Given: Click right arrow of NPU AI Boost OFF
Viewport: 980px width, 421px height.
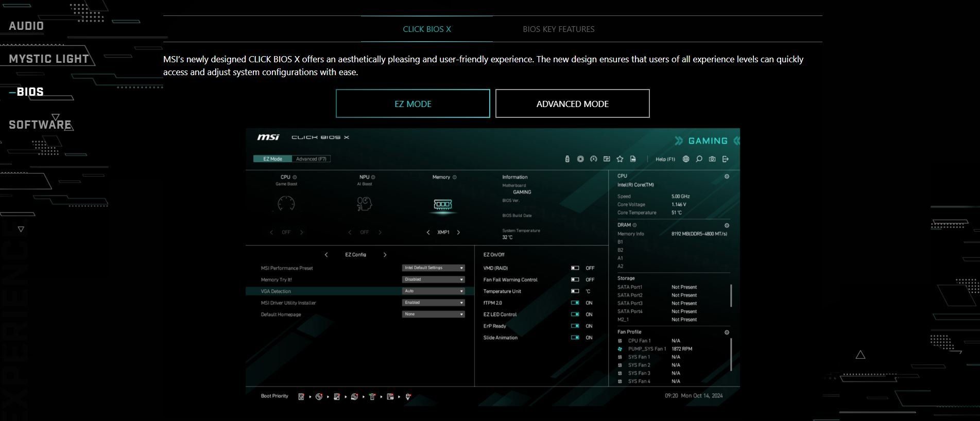Looking at the screenshot, I should [380, 233].
